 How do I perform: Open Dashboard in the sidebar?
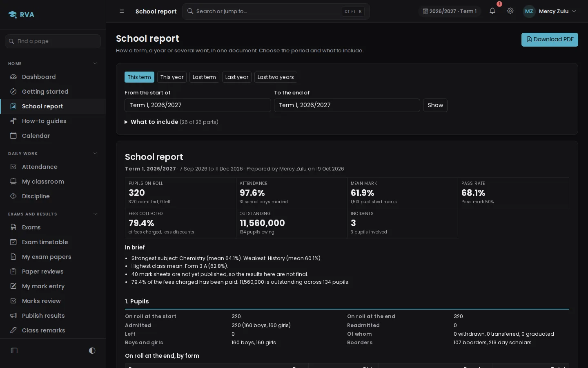point(53,77)
